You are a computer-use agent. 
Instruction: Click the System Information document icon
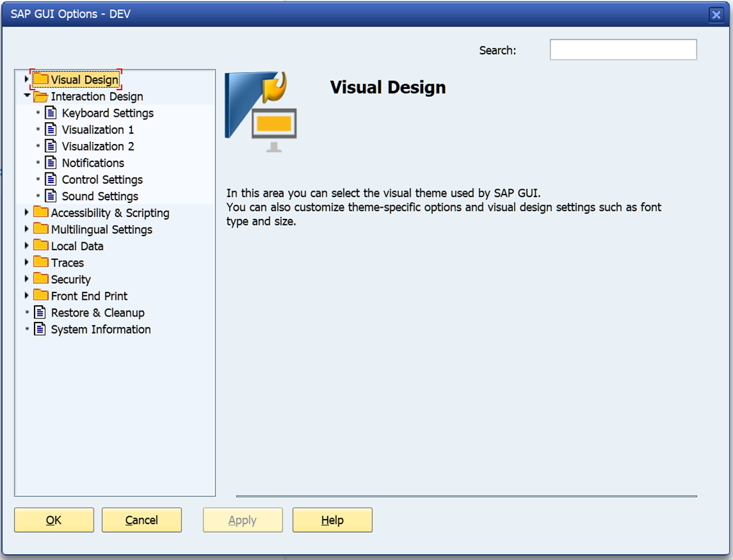tap(40, 329)
